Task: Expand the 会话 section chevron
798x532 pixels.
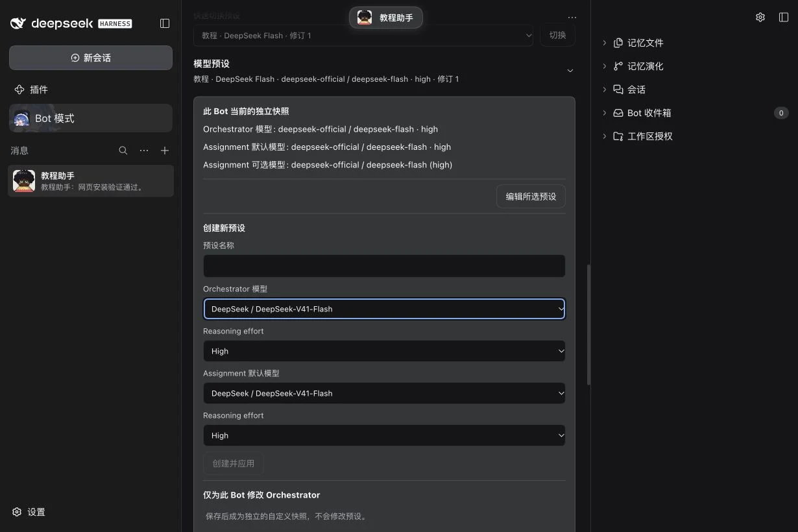Action: pyautogui.click(x=605, y=90)
